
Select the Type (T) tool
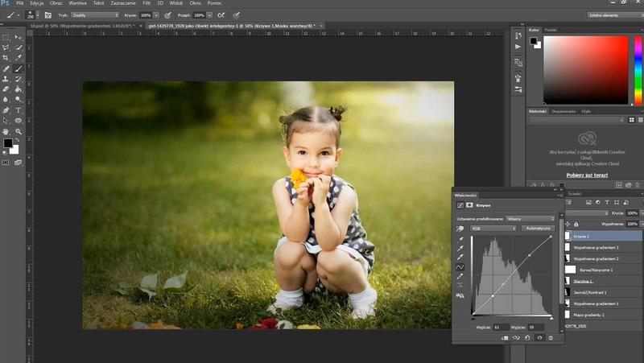point(19,110)
